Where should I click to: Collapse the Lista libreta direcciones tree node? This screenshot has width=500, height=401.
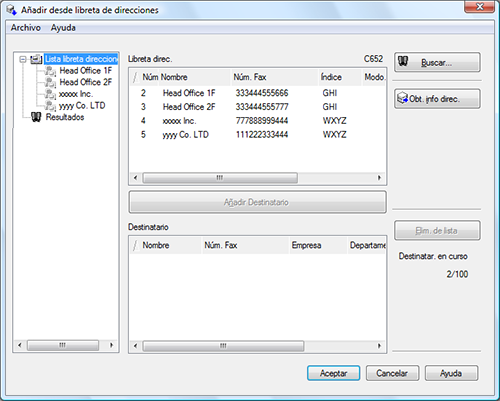point(23,59)
